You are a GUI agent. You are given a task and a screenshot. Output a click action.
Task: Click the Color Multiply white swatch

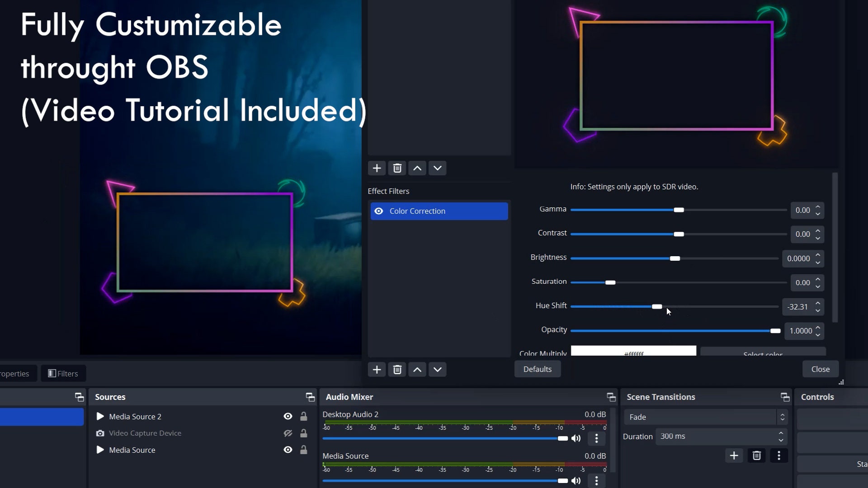click(633, 351)
